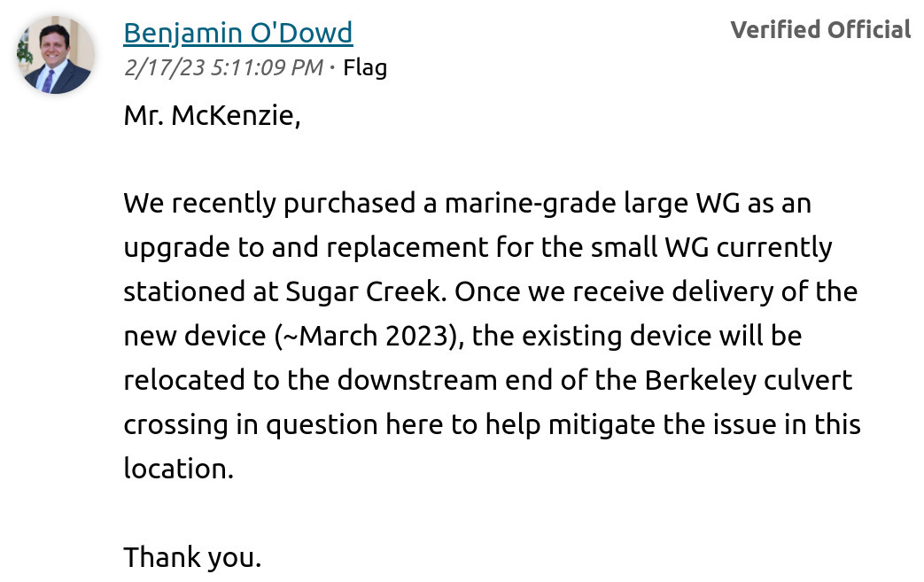Click the final word 'location.'
Viewport: 924px width, 582px height.
179,469
